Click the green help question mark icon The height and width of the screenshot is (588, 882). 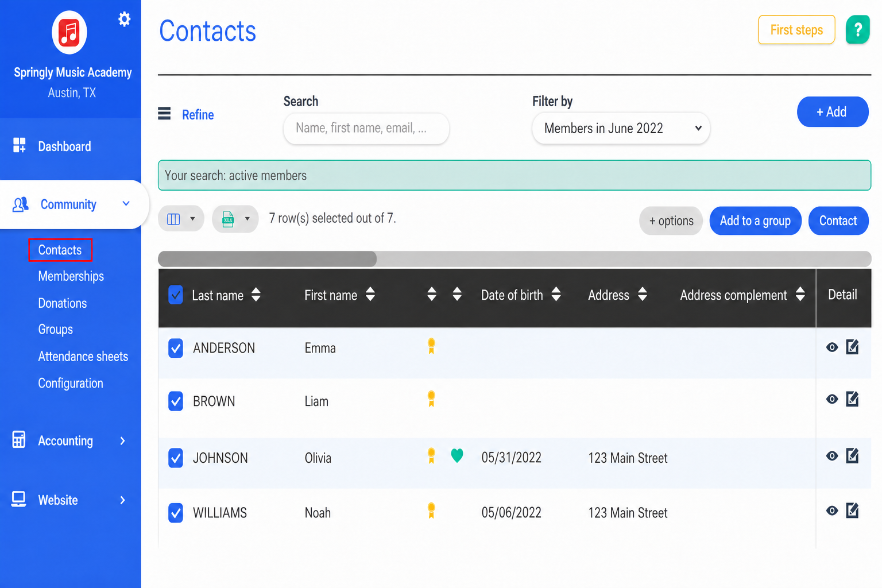point(857,29)
